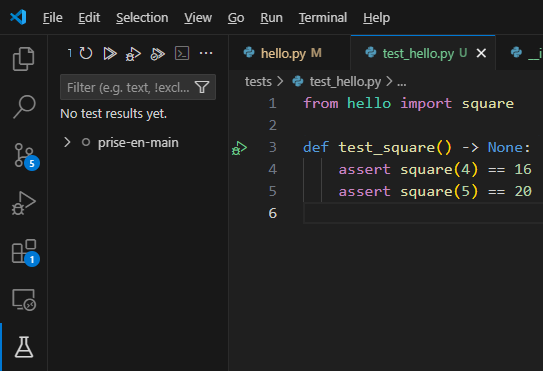543x371 pixels.
Task: Show test output terminal
Action: [182, 53]
